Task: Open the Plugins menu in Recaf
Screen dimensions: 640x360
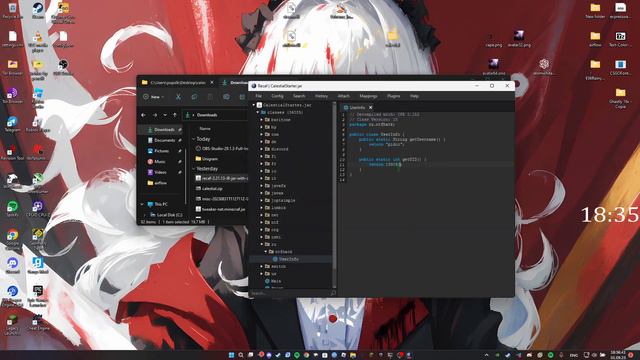Action: (x=393, y=96)
